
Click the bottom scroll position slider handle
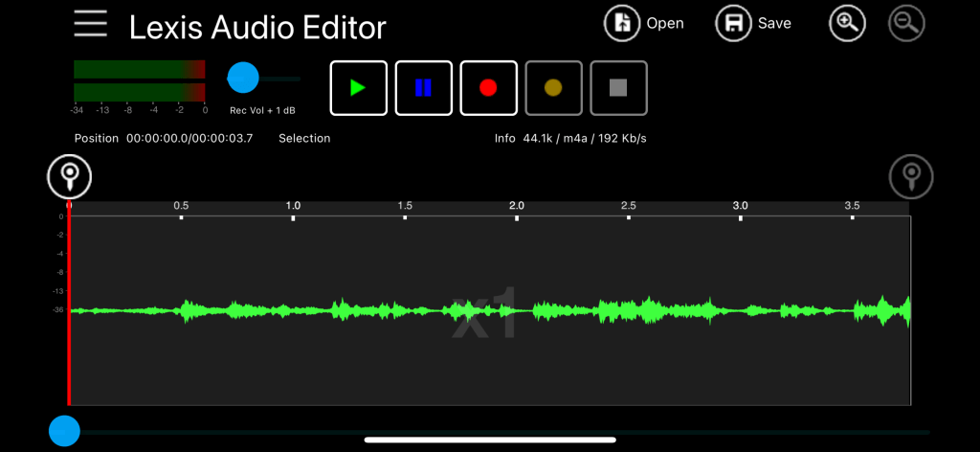64,432
